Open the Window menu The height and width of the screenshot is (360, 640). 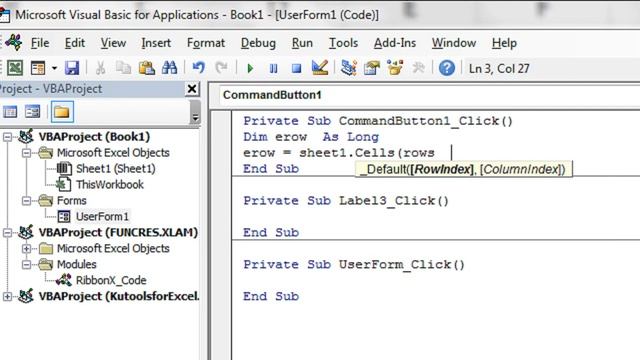tap(454, 43)
